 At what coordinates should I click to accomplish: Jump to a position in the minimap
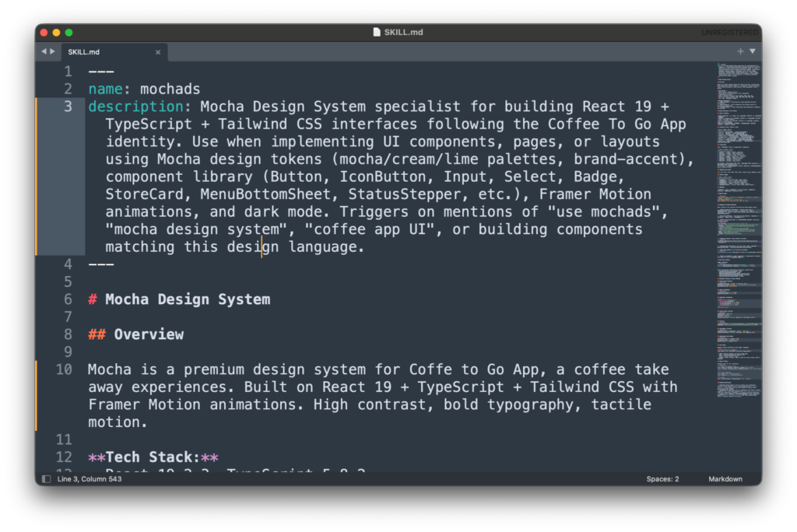pos(738,233)
